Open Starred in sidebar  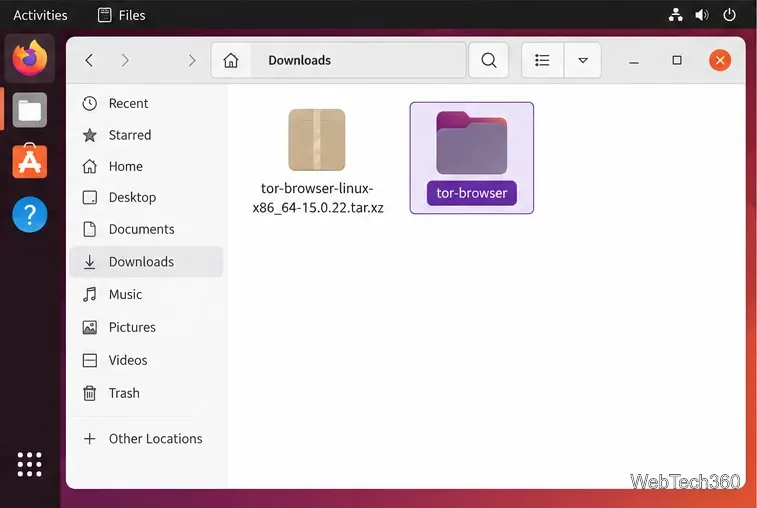click(147, 135)
